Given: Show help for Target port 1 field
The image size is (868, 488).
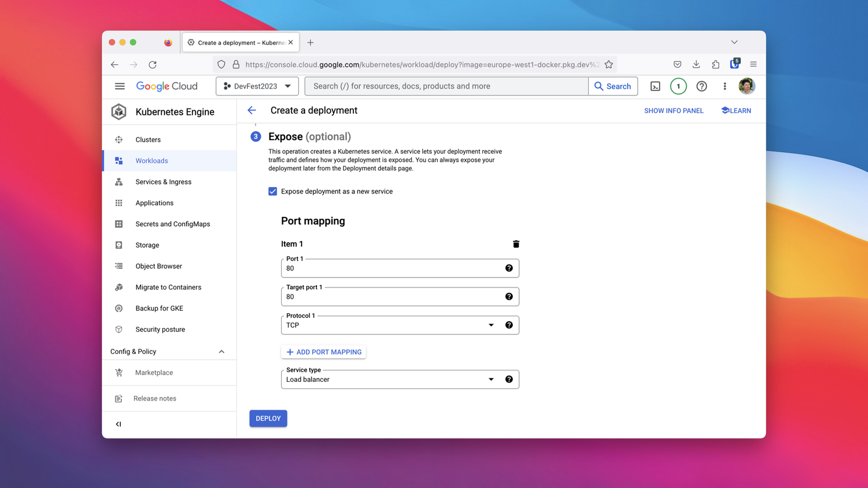Looking at the screenshot, I should pyautogui.click(x=509, y=297).
